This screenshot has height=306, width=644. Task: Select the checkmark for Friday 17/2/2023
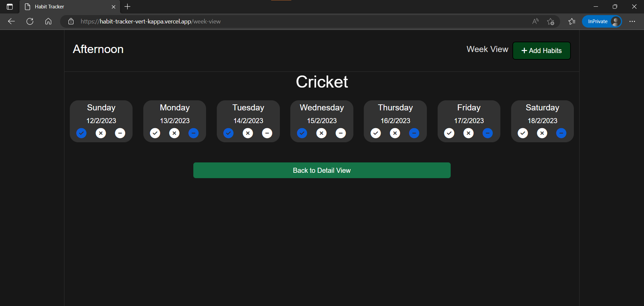pos(449,133)
